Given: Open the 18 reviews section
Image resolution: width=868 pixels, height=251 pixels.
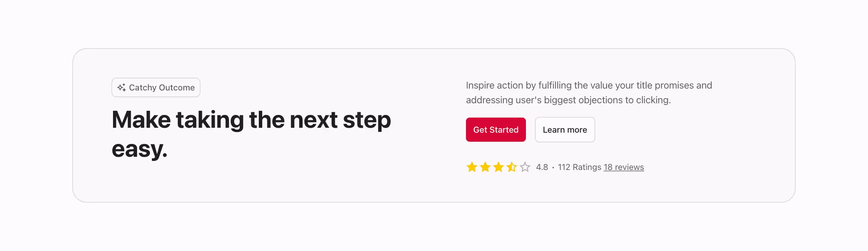Looking at the screenshot, I should coord(623,167).
